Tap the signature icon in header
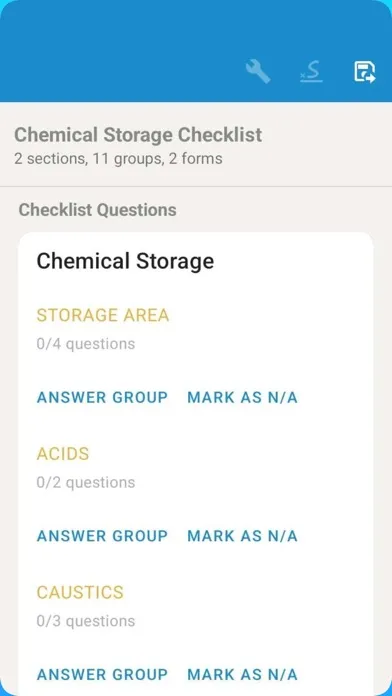This screenshot has width=392, height=696. [x=311, y=72]
